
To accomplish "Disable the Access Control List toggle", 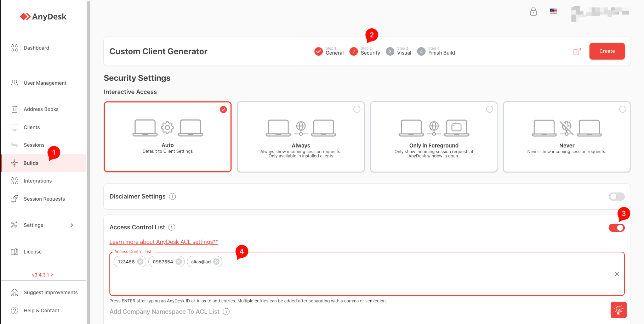I will tap(617, 228).
